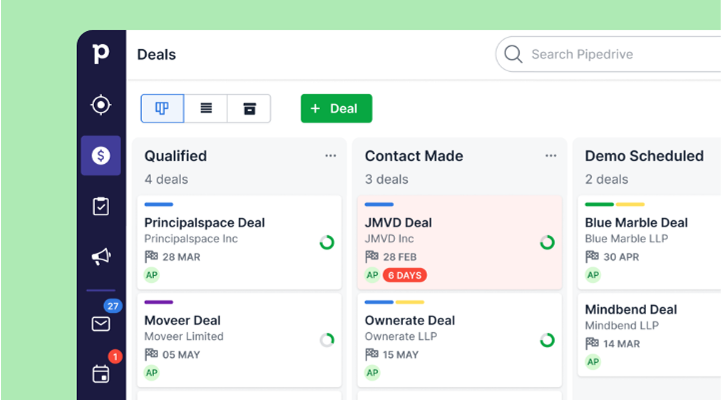Click the Pipedrive logo icon
The width and height of the screenshot is (721, 400).
[101, 53]
